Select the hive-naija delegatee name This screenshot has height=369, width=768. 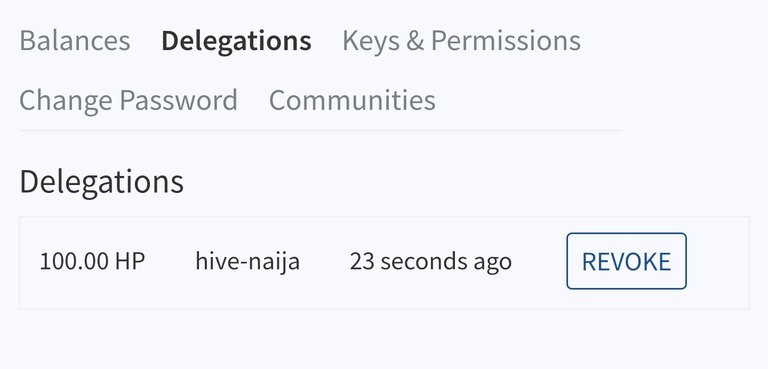coord(247,261)
